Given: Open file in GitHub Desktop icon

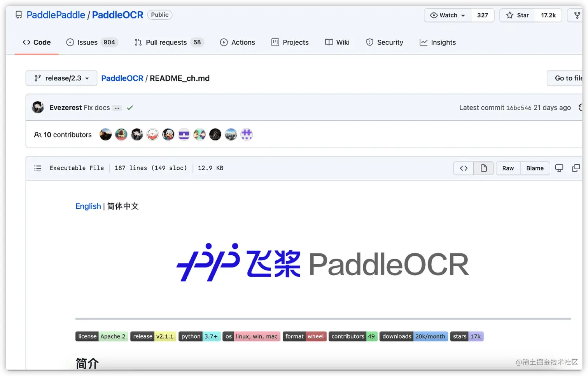Looking at the screenshot, I should (x=559, y=168).
